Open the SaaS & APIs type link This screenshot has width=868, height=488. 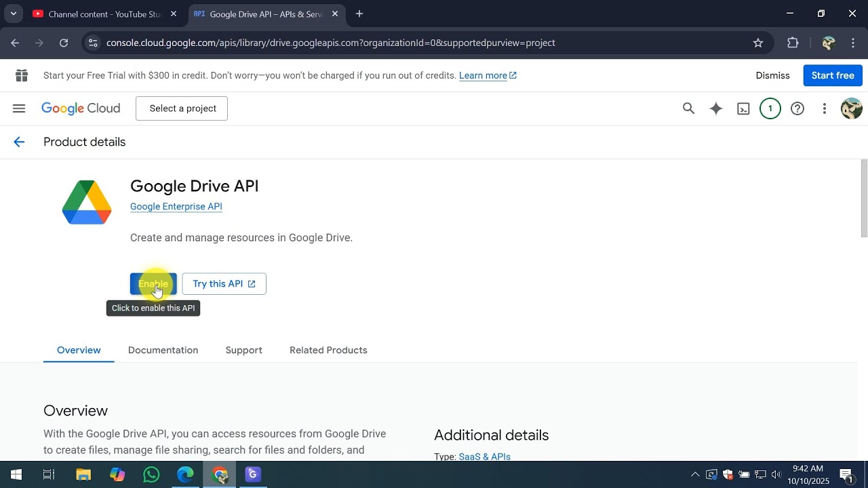(x=485, y=457)
